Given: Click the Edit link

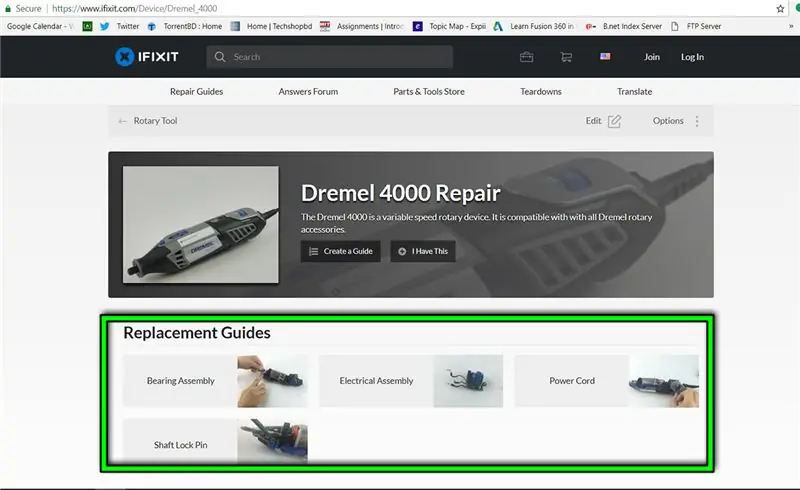Looking at the screenshot, I should pos(593,121).
